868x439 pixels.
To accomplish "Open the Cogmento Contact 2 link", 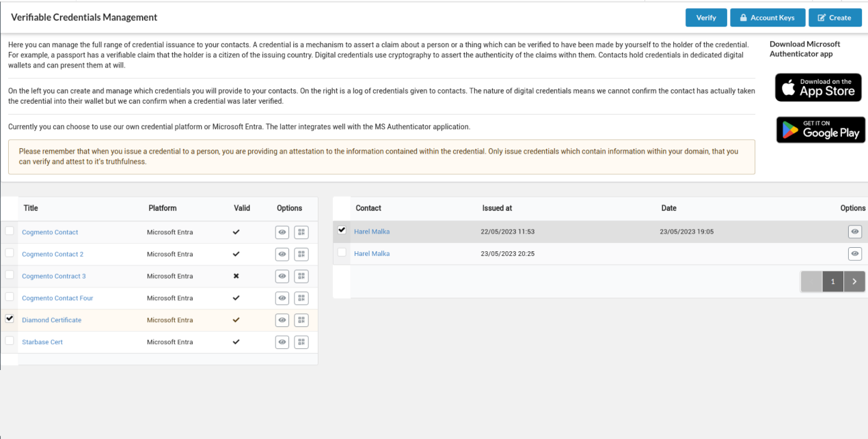I will click(x=53, y=254).
